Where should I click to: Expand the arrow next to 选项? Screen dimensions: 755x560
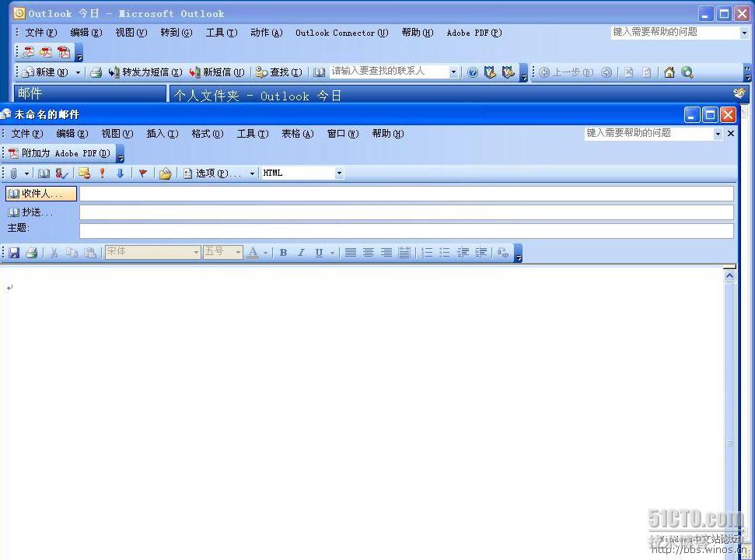pos(252,173)
